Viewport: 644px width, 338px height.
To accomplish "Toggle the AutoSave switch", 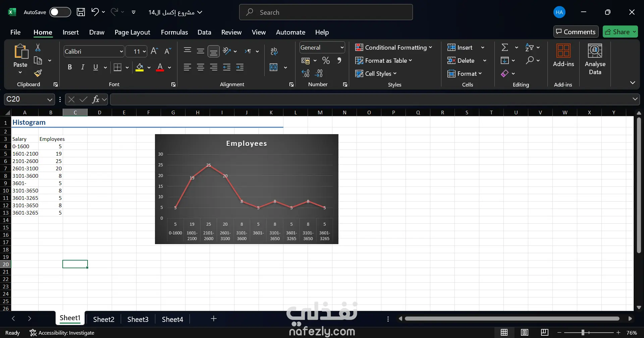I will point(60,12).
